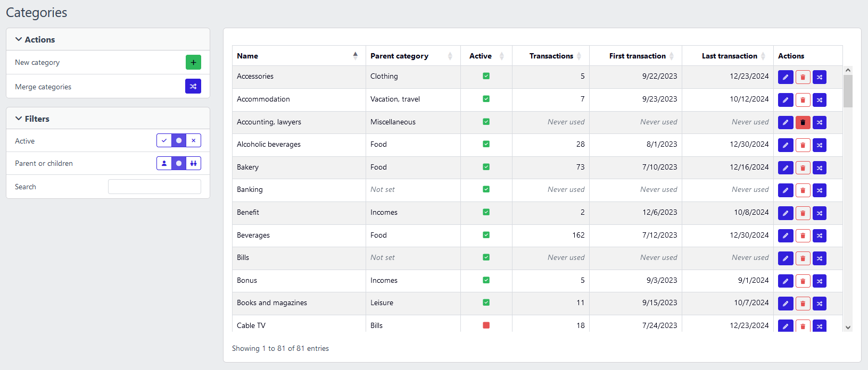Click the '12/6/2023' first transaction cell
The width and height of the screenshot is (868, 370).
click(636, 212)
